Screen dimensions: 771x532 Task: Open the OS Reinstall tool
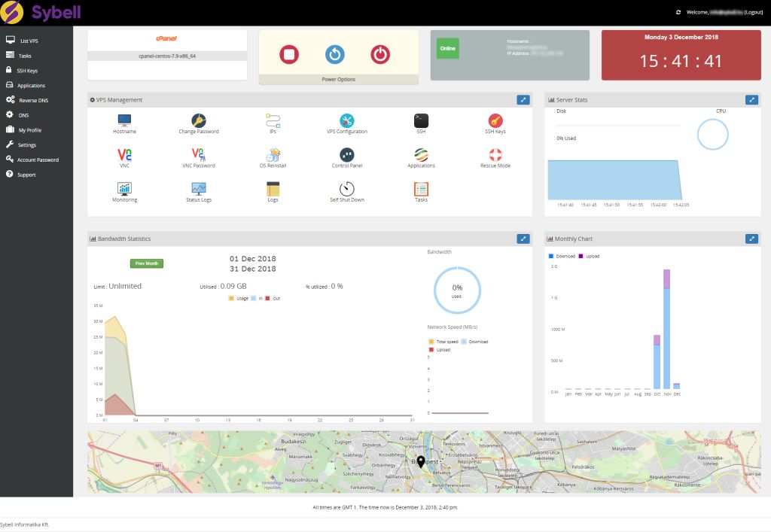[273, 154]
